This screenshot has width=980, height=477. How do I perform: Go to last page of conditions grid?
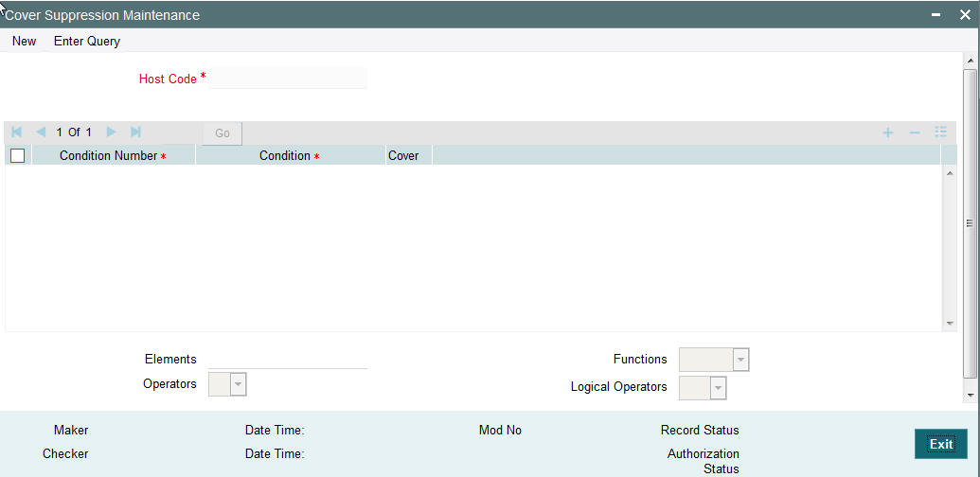pos(135,132)
